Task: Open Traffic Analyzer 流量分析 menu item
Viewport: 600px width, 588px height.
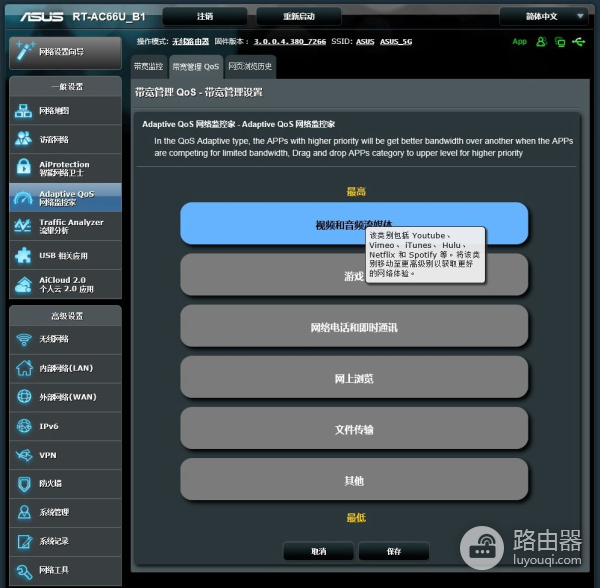Action: tap(65, 226)
